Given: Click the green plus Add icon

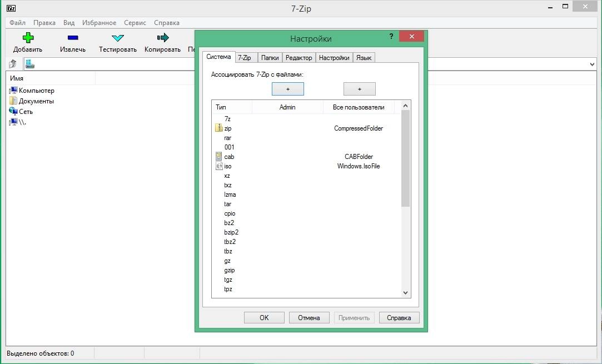Looking at the screenshot, I should click(x=28, y=38).
